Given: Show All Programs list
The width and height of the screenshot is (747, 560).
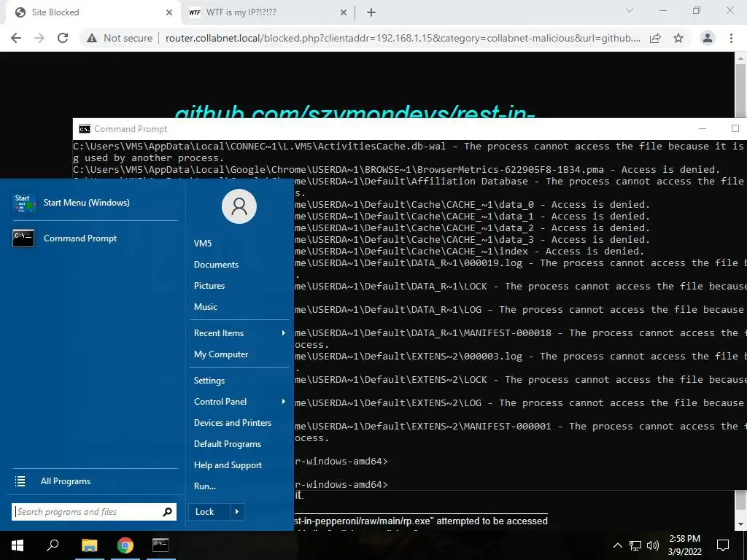Looking at the screenshot, I should (x=65, y=481).
